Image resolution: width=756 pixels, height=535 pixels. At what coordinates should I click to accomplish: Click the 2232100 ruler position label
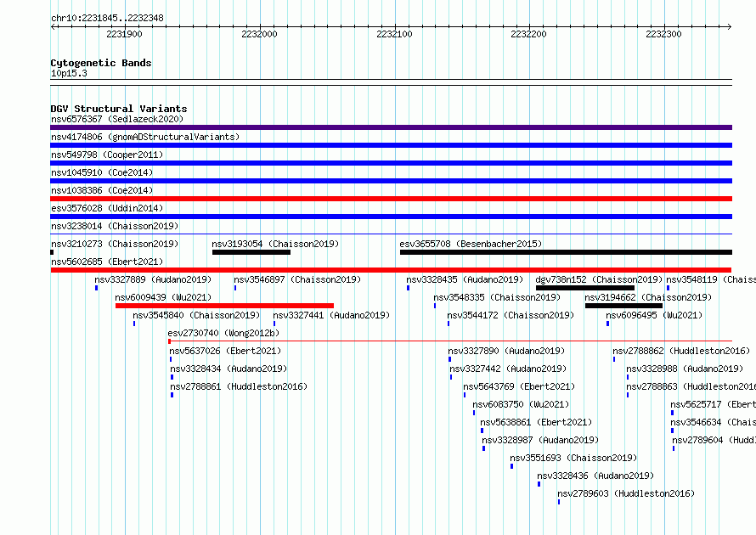click(394, 34)
